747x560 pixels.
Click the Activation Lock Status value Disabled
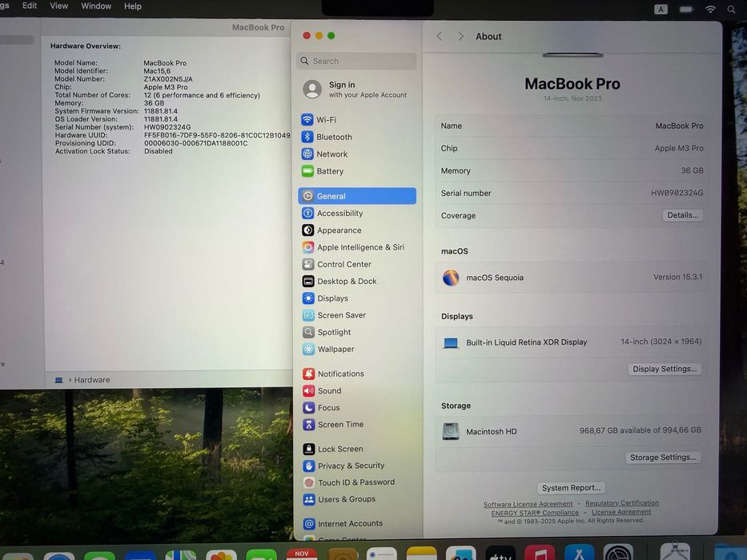159,151
